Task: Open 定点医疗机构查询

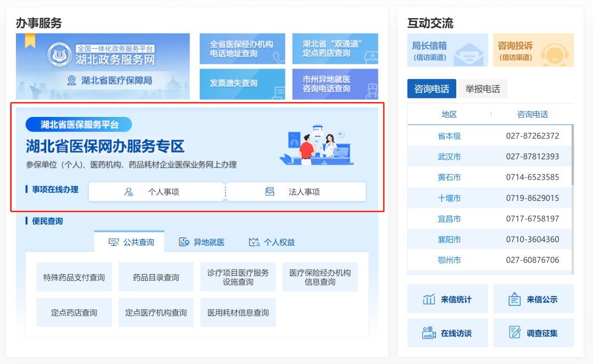Action: click(x=156, y=312)
